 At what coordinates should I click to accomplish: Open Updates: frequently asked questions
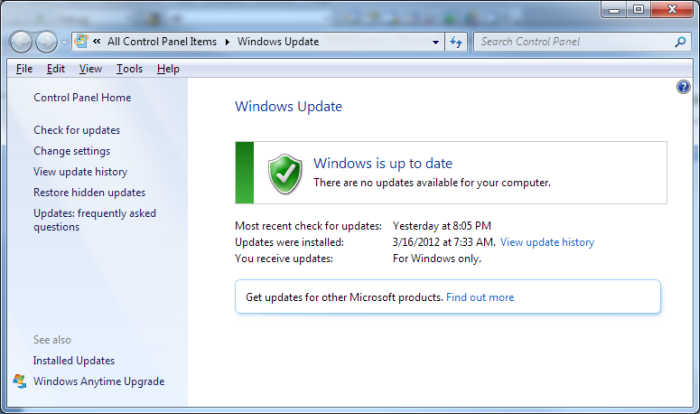[x=95, y=220]
